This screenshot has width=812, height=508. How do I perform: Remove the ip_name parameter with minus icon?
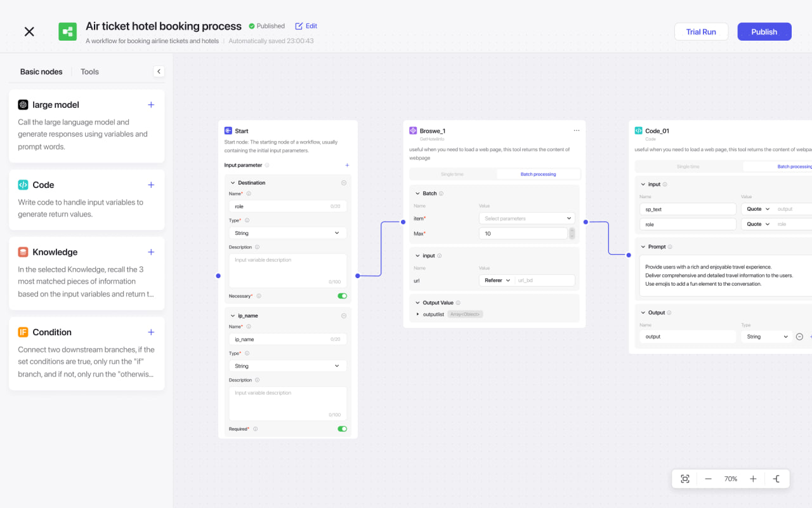tap(344, 316)
